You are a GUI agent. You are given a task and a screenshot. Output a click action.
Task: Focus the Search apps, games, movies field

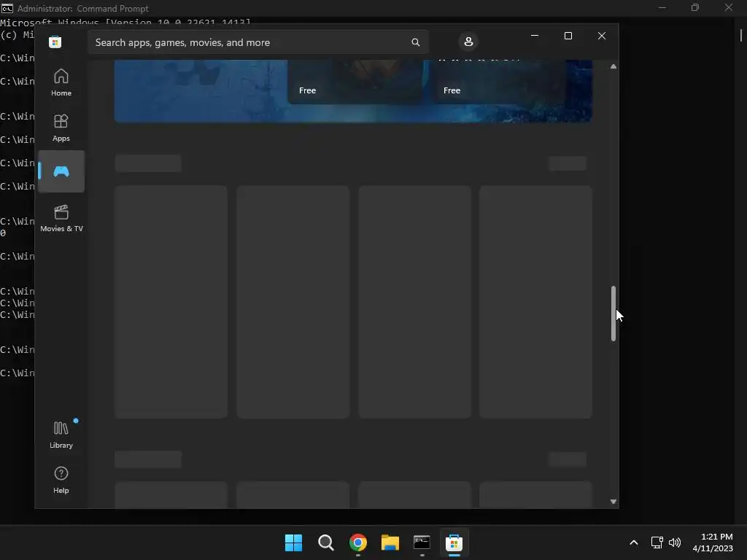(258, 42)
